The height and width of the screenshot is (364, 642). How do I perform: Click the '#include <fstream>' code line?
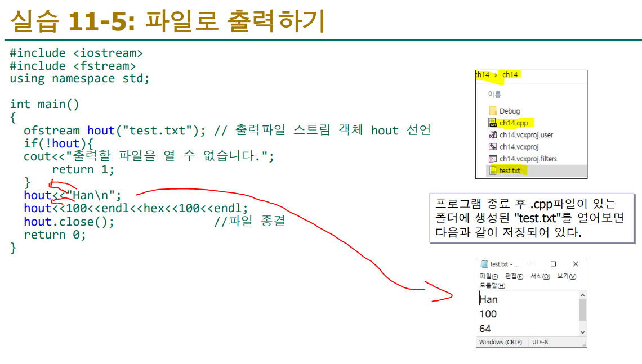pos(73,66)
